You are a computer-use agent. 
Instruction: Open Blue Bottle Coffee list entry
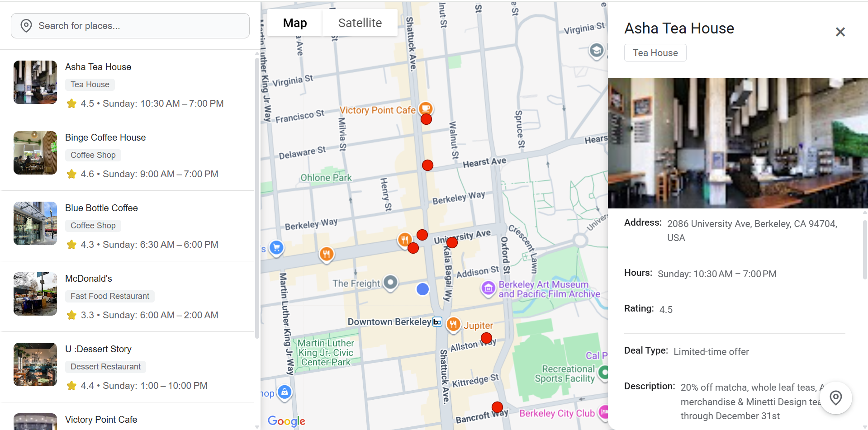(128, 226)
